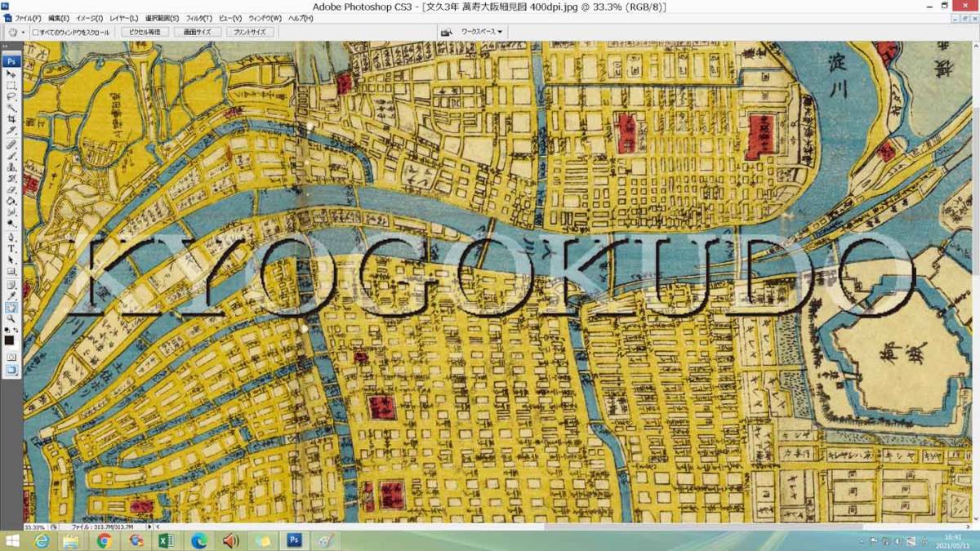The height and width of the screenshot is (551, 980).
Task: Click the Go to Bridge icon
Action: (447, 32)
